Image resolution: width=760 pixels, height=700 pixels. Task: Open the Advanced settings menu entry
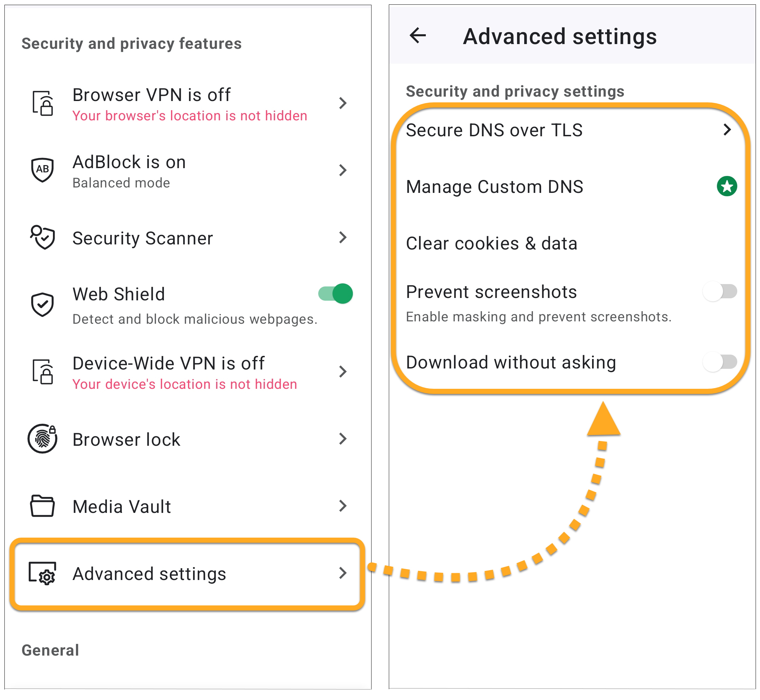coord(149,574)
